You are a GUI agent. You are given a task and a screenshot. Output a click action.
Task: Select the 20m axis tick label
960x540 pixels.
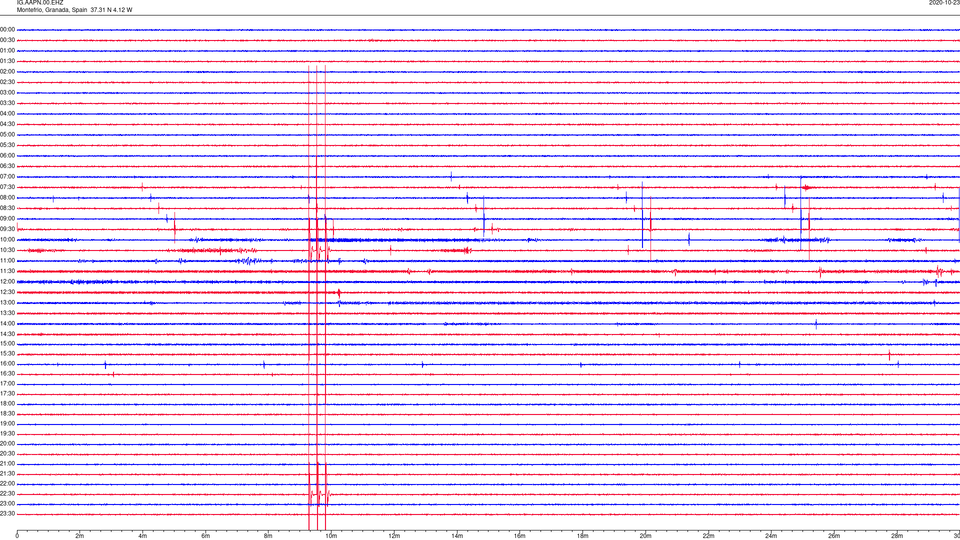click(645, 536)
